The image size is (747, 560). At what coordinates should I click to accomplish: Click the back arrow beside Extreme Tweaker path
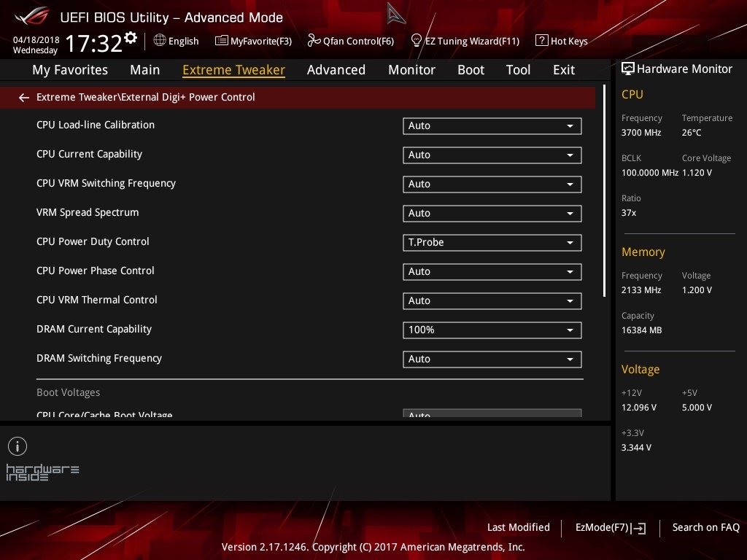[x=24, y=98]
